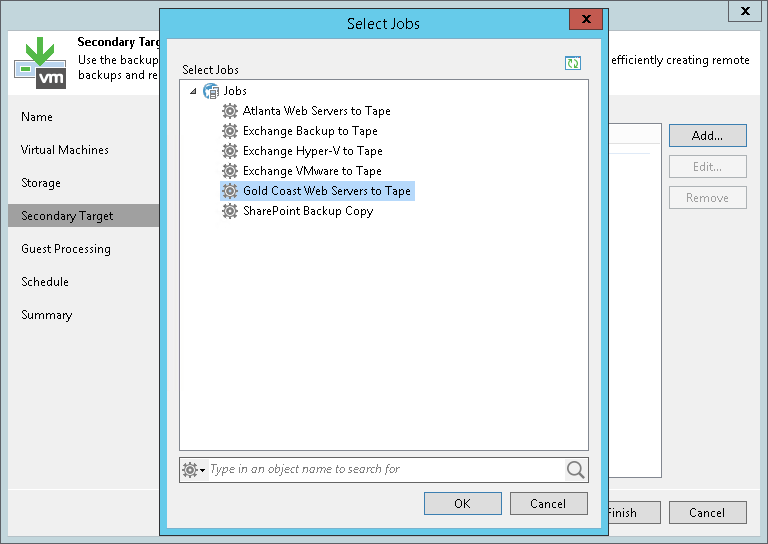
Task: Go to the Schedule wizard step
Action: pyautogui.click(x=45, y=282)
